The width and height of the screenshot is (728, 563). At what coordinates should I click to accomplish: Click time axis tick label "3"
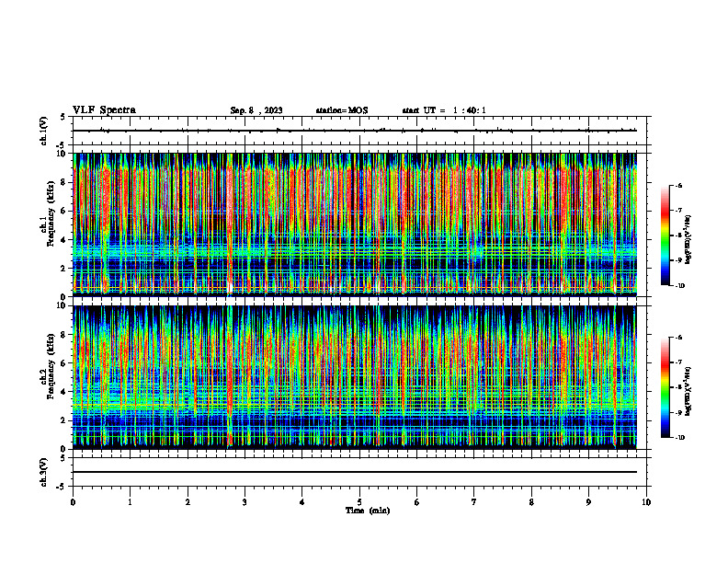click(245, 502)
